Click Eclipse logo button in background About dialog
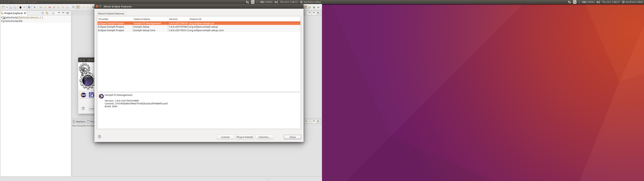Viewport: 644px width, 181px height. point(84,95)
